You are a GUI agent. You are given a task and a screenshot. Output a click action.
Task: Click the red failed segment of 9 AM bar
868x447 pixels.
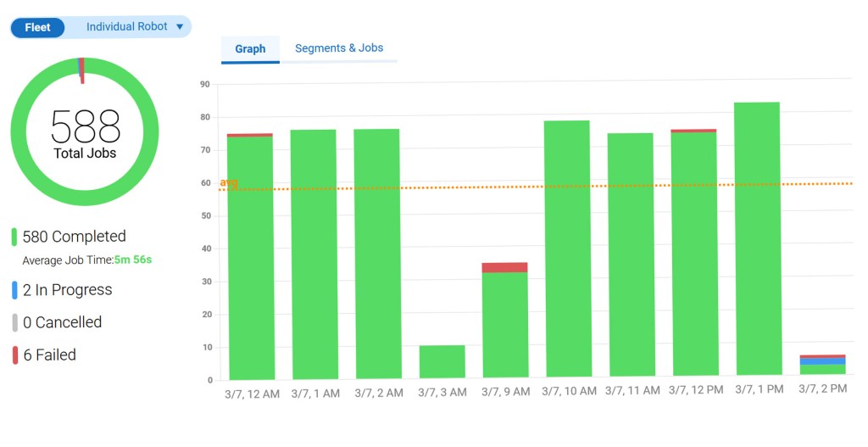[504, 267]
